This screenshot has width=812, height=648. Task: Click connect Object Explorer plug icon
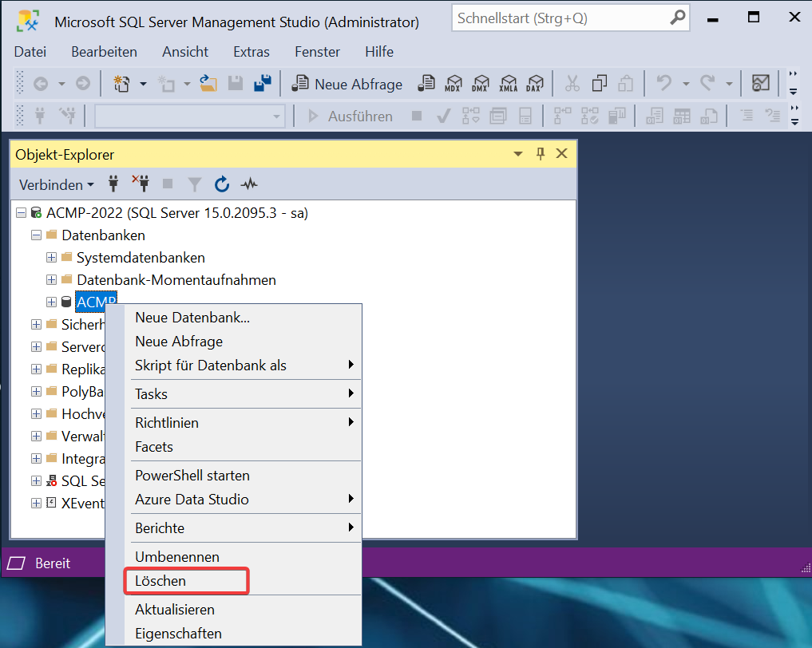click(x=113, y=184)
